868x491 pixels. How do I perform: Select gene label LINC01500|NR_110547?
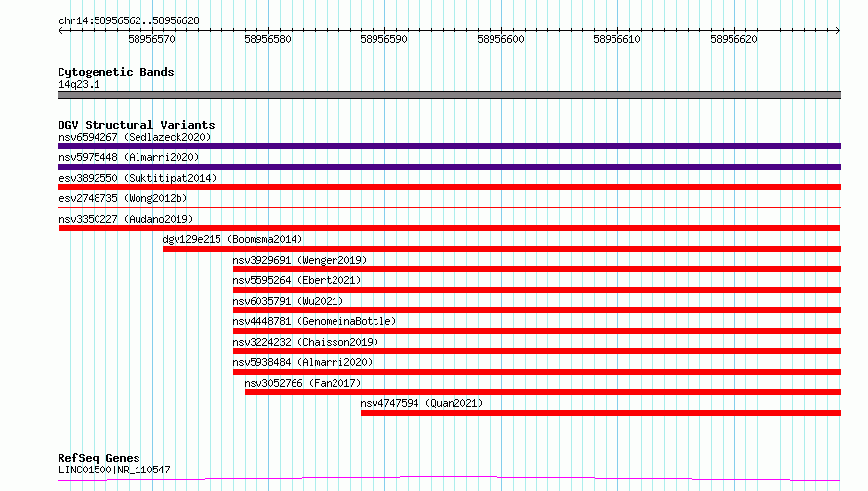tap(114, 470)
